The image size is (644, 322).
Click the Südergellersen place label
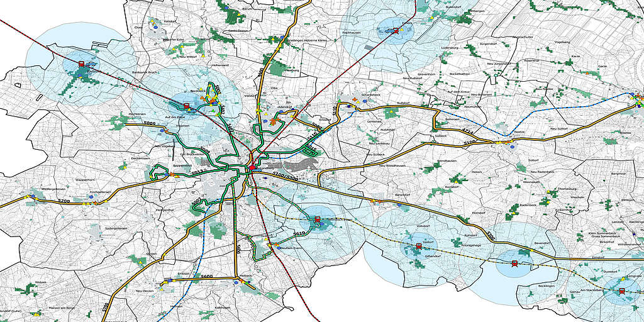pos(116,228)
